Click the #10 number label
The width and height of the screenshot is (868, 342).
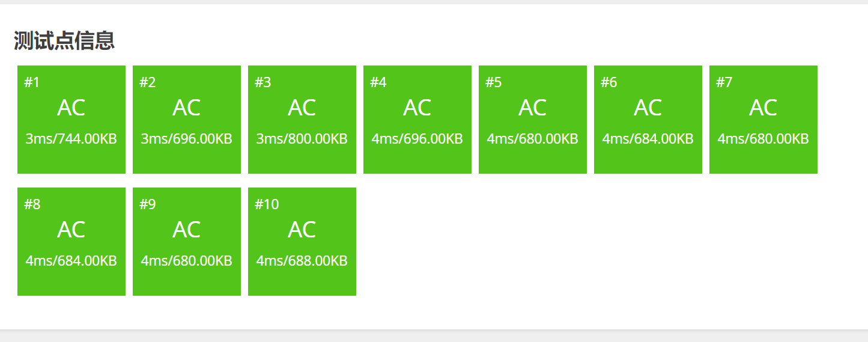point(267,205)
